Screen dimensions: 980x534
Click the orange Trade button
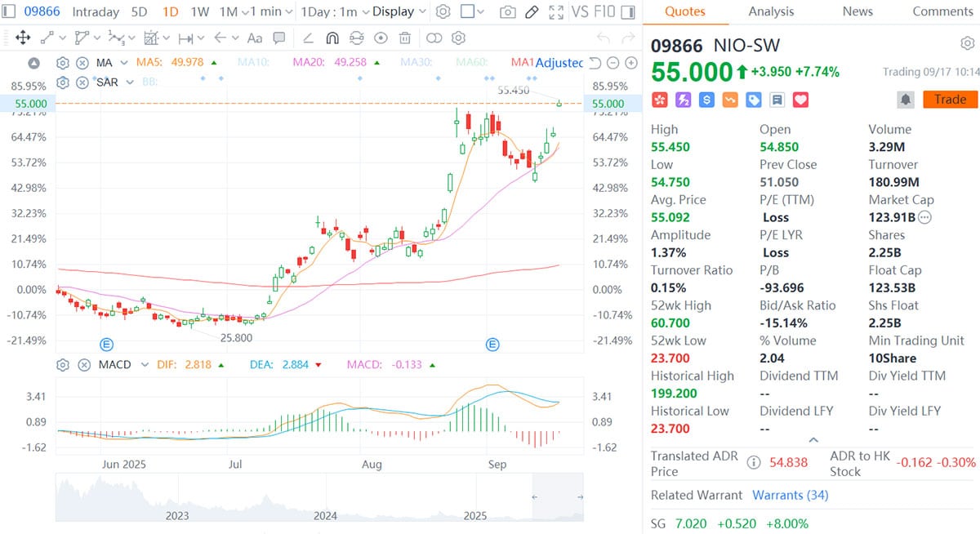(950, 99)
